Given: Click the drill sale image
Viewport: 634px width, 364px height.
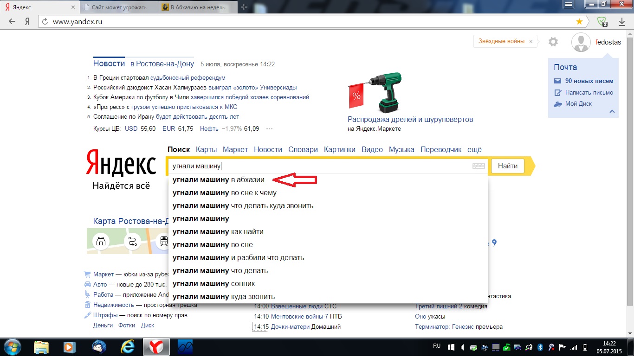Looking at the screenshot, I should click(376, 93).
